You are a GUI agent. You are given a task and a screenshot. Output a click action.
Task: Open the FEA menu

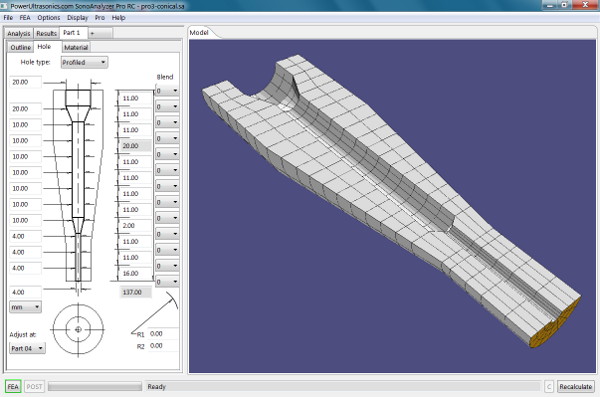click(x=25, y=18)
